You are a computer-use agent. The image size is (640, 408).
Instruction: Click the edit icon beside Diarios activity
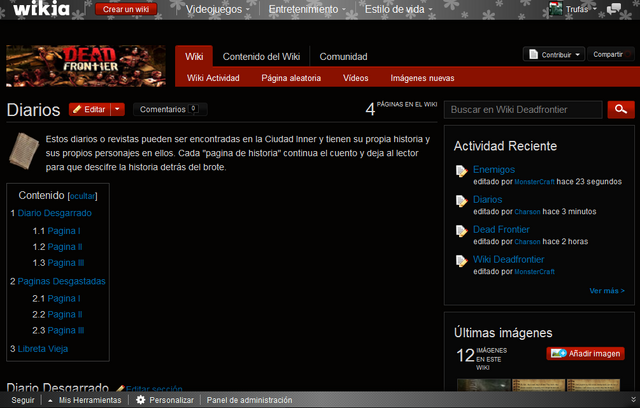pyautogui.click(x=461, y=201)
